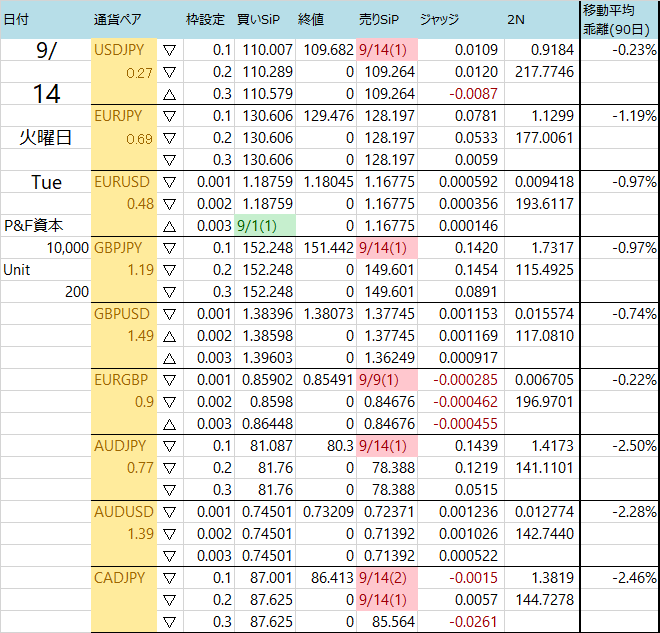Click the closing price 0.85491
The image size is (660, 633).
click(x=328, y=380)
